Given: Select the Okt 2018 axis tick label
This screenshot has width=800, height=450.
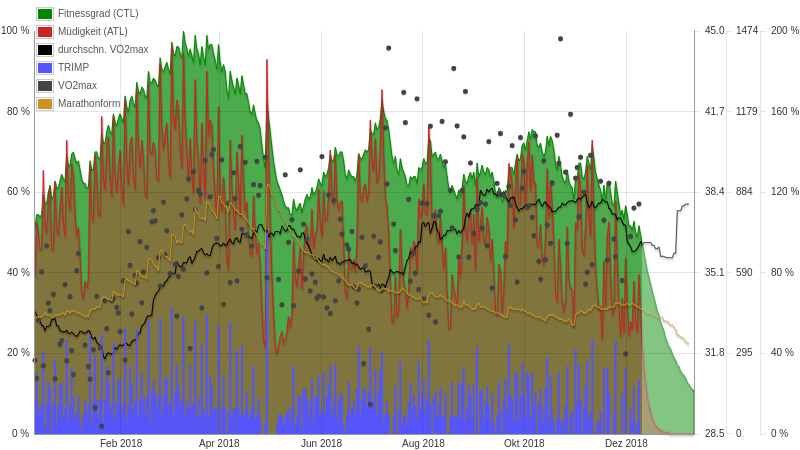Looking at the screenshot, I should 524,444.
